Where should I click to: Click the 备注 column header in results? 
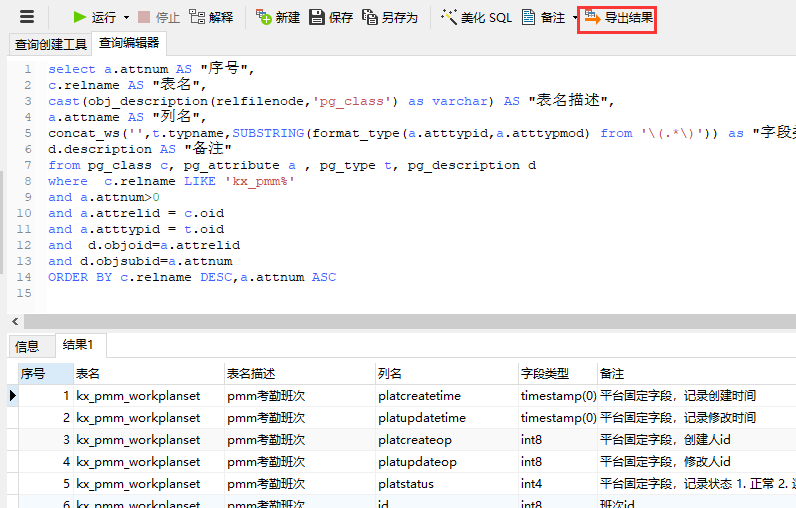[696, 374]
